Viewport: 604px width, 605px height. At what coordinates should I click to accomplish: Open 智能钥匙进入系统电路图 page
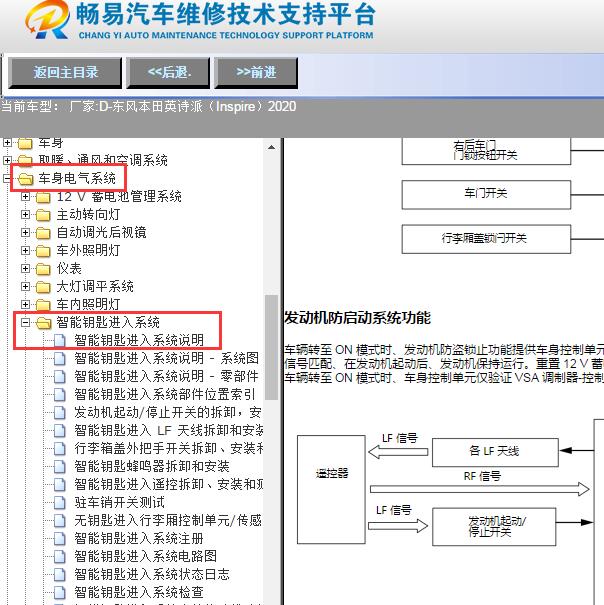[146, 556]
